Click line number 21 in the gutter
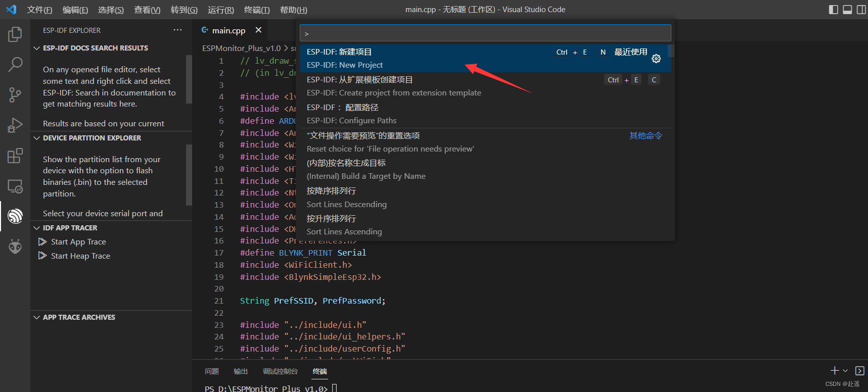The height and width of the screenshot is (392, 868). click(x=219, y=301)
